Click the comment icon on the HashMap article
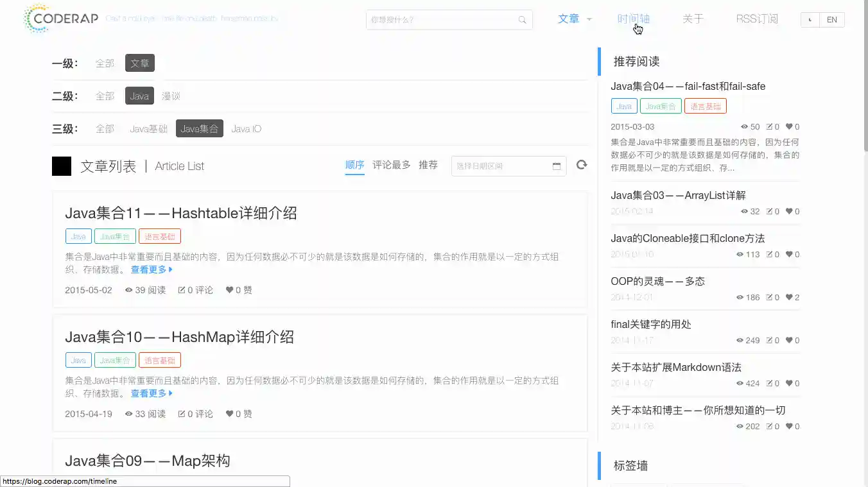868x487 pixels. [x=182, y=414]
